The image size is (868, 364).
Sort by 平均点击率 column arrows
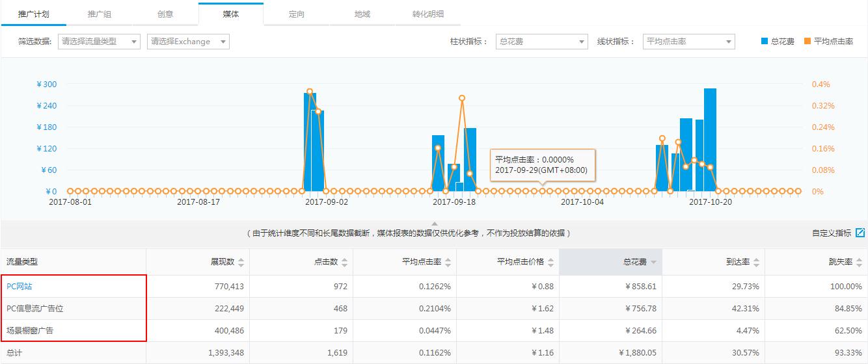click(x=448, y=263)
